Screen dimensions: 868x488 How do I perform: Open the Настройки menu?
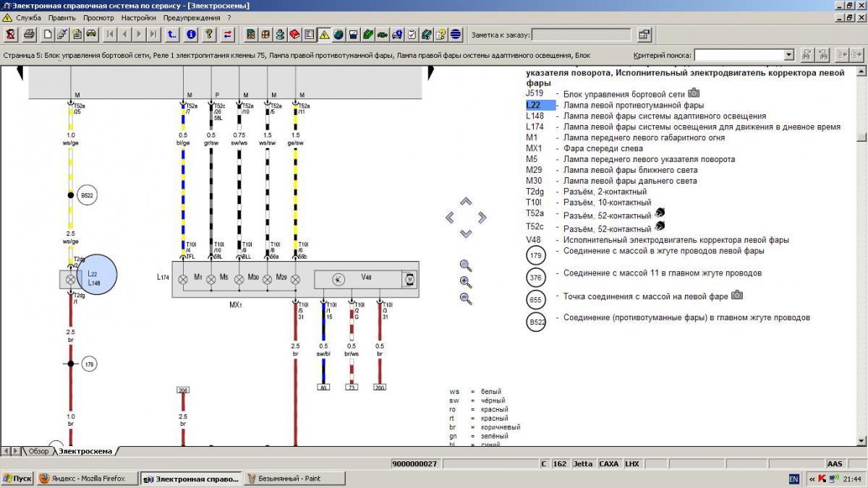pos(139,17)
